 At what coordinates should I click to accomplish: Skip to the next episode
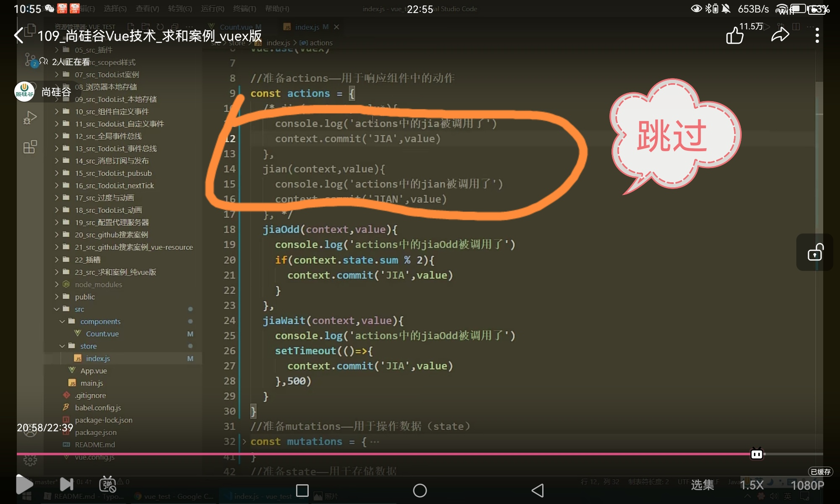[67, 484]
